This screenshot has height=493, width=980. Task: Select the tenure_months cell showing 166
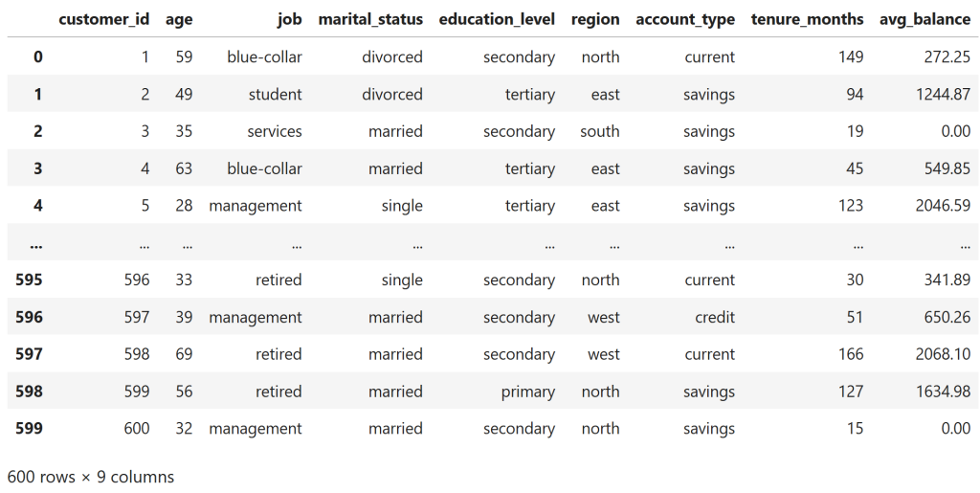tap(849, 355)
